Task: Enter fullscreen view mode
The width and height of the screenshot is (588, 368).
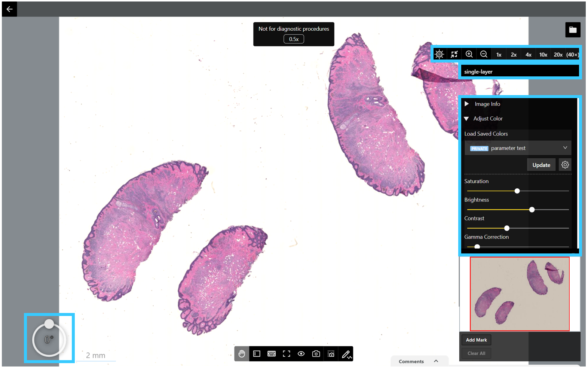Action: 287,354
